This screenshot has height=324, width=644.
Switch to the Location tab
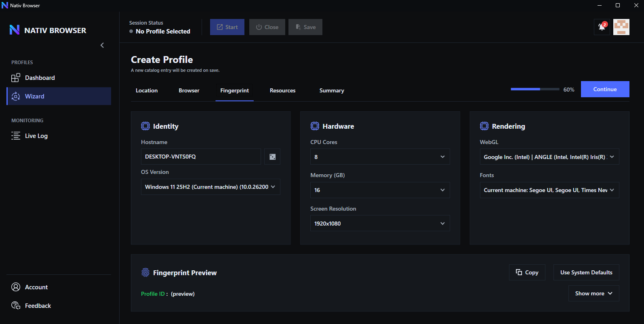[147, 91]
